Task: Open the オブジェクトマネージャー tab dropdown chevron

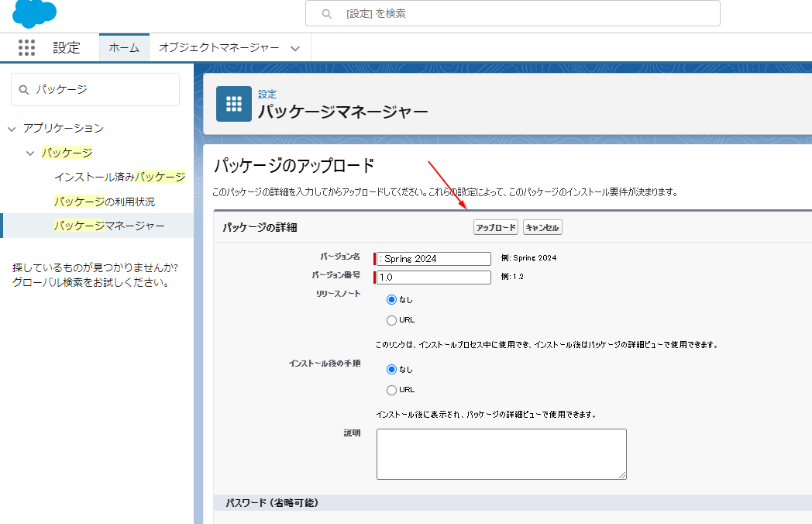Action: [x=295, y=48]
